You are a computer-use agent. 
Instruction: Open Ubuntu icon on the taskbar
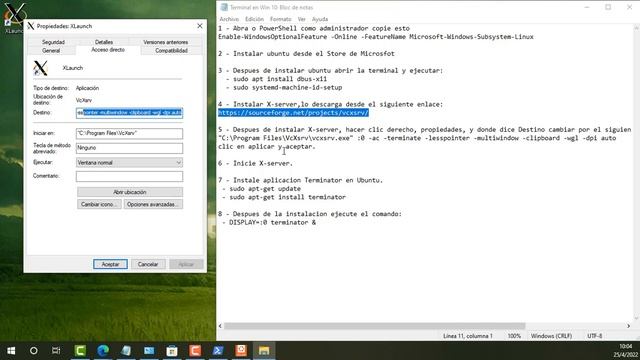[241, 351]
